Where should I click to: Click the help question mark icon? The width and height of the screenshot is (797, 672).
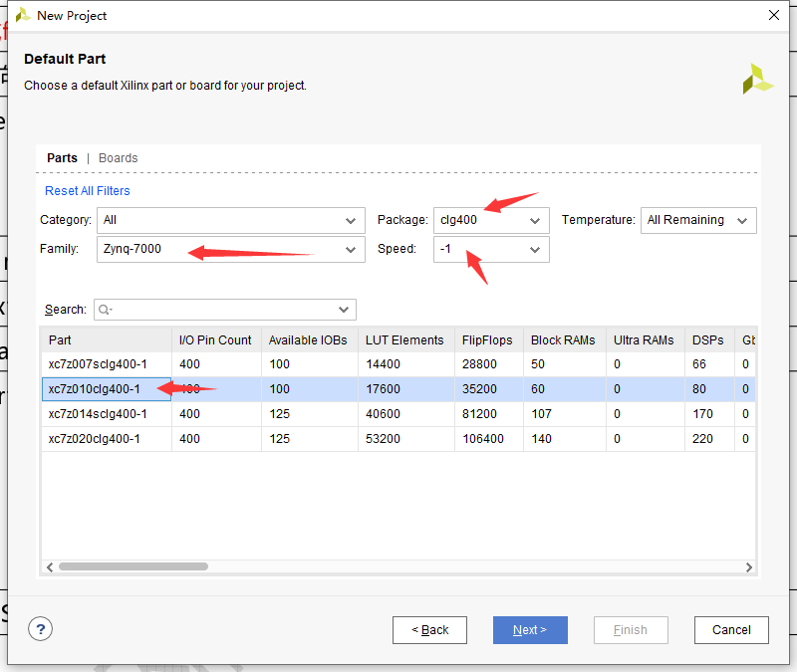[x=40, y=629]
